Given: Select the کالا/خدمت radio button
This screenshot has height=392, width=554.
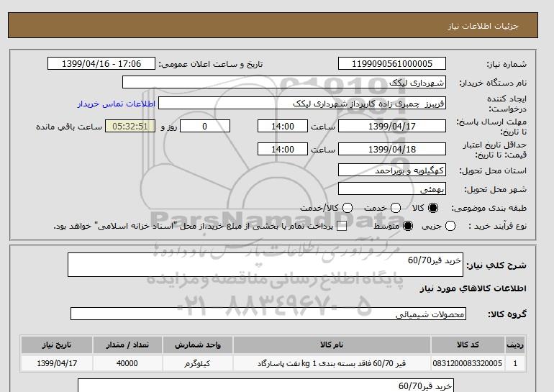Looking at the screenshot, I should coord(348,208).
